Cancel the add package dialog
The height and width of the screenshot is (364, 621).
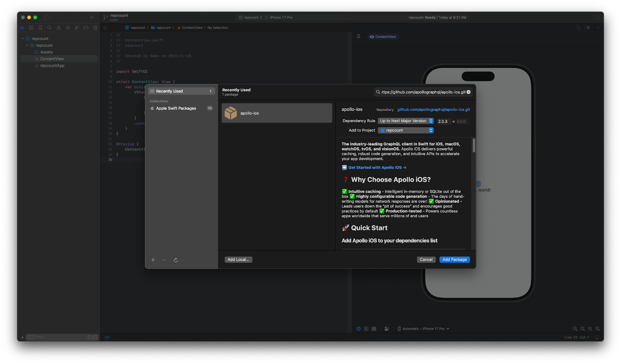point(426,260)
